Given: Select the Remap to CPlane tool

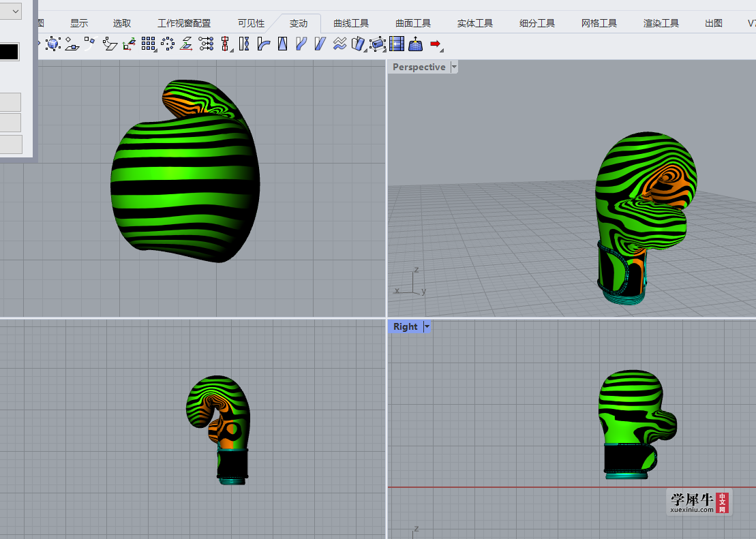Looking at the screenshot, I should (x=129, y=44).
